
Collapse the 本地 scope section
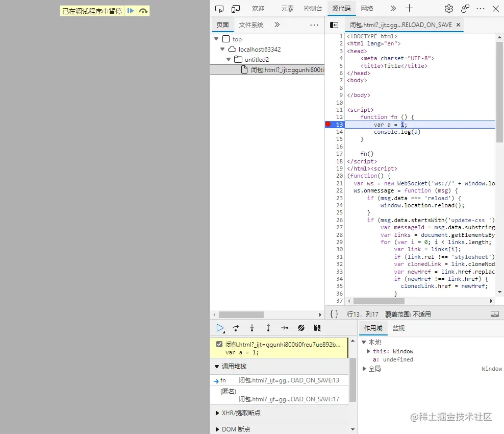point(364,342)
